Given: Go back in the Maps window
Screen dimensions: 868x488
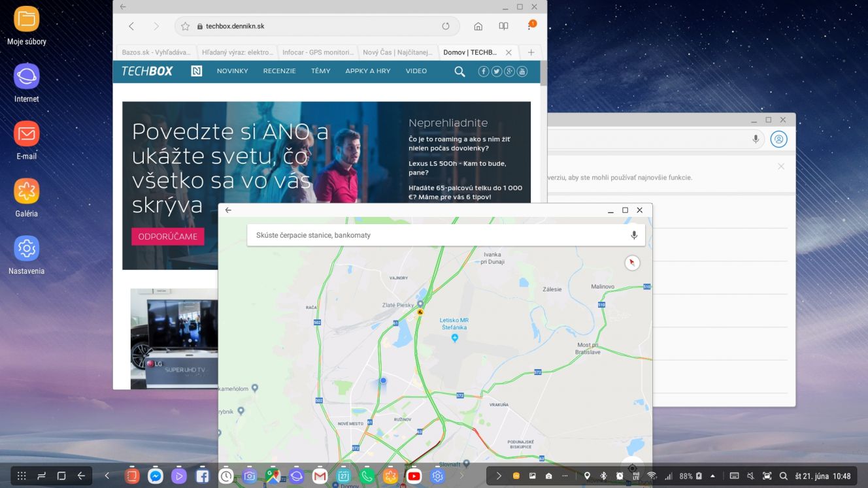Looking at the screenshot, I should (228, 210).
